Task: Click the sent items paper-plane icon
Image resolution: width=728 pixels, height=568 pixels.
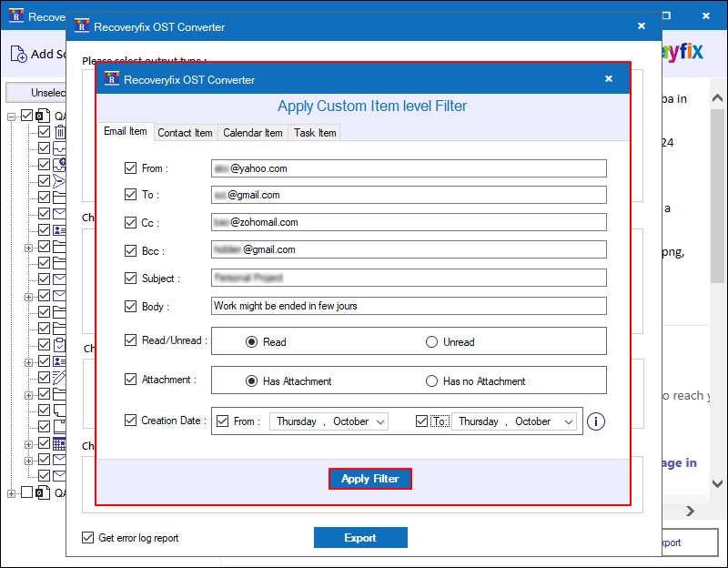Action: tap(59, 180)
